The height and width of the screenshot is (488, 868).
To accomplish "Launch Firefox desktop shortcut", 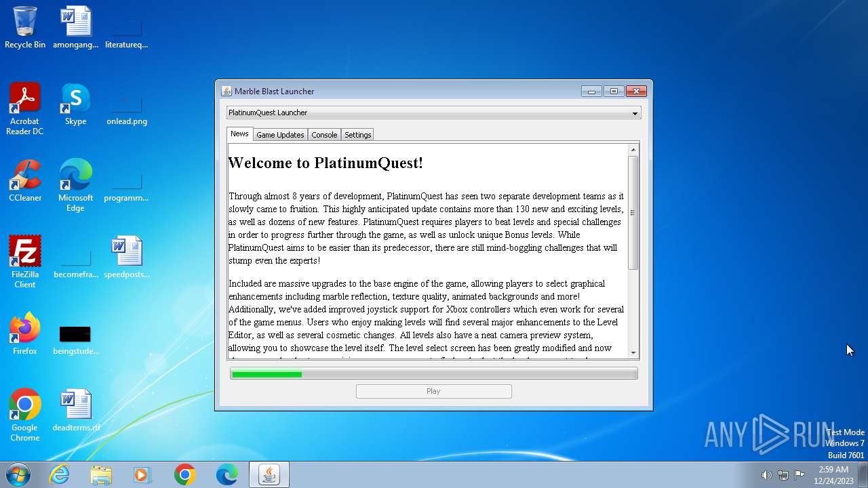I will coord(25,334).
